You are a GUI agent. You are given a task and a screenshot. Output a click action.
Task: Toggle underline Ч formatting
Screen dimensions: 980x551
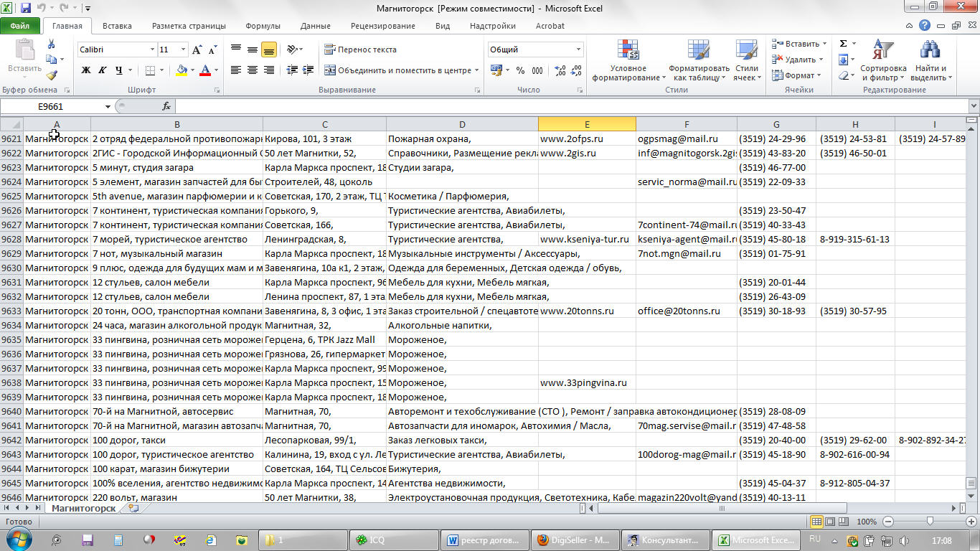[x=118, y=70]
